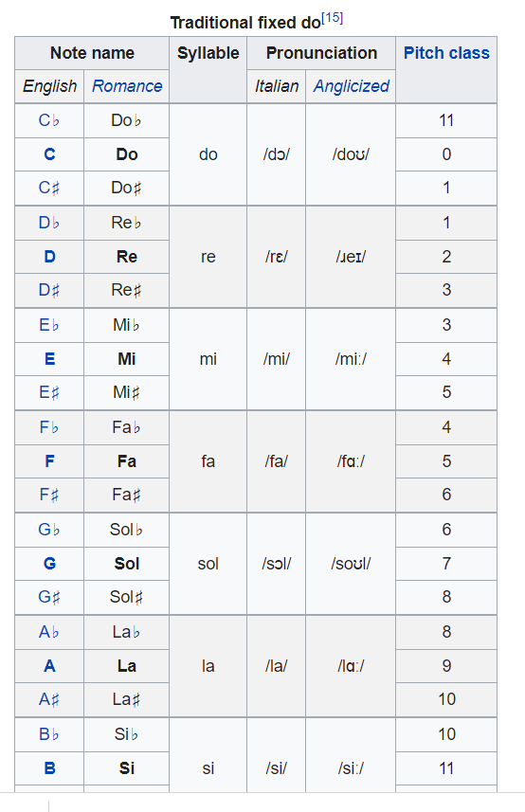Open the Anglicized pronunciation header link
This screenshot has height=812, width=525.
351,86
